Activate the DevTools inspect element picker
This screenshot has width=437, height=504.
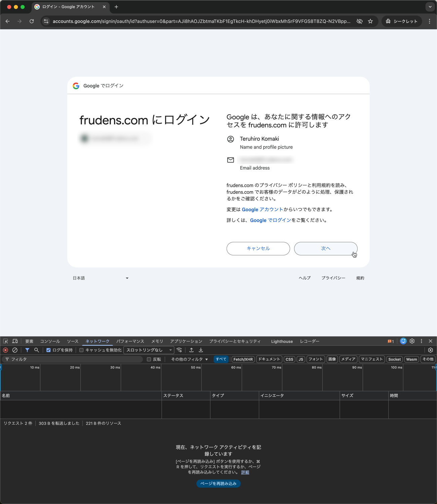[6, 341]
